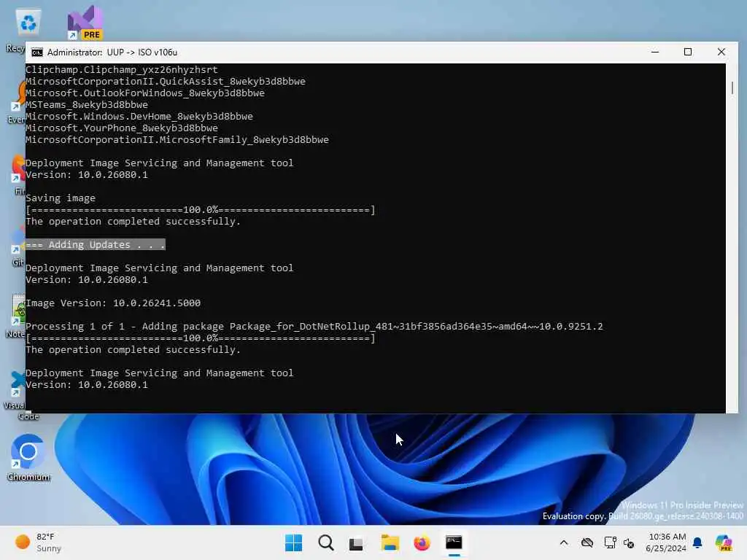This screenshot has height=560, width=747.
Task: Open the clock showing 10:36 AM
Action: [x=667, y=542]
